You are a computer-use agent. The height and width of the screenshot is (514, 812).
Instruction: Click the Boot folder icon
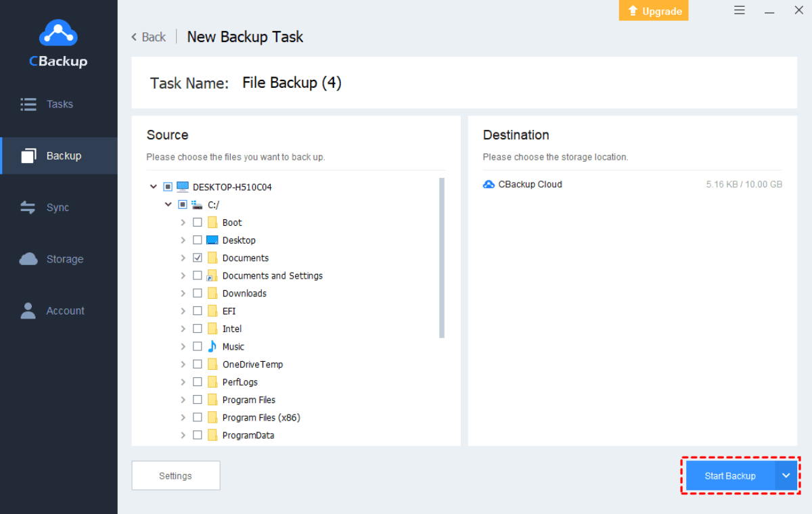212,223
